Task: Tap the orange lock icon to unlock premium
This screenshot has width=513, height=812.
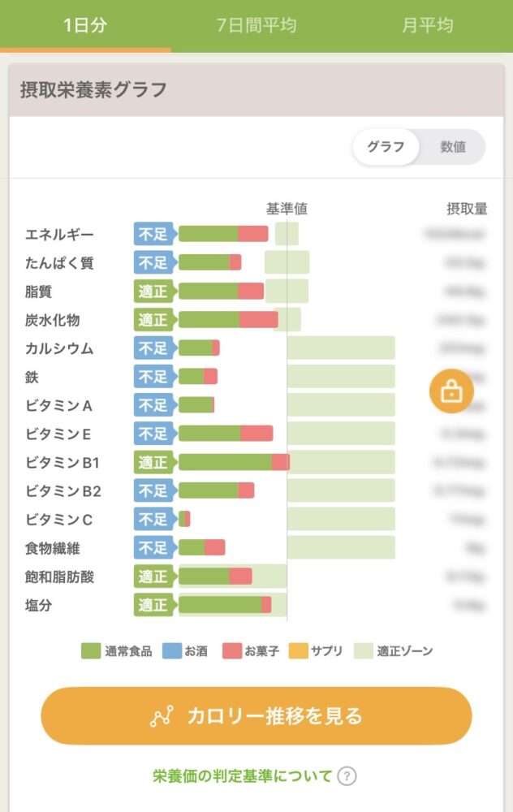Action: click(452, 391)
